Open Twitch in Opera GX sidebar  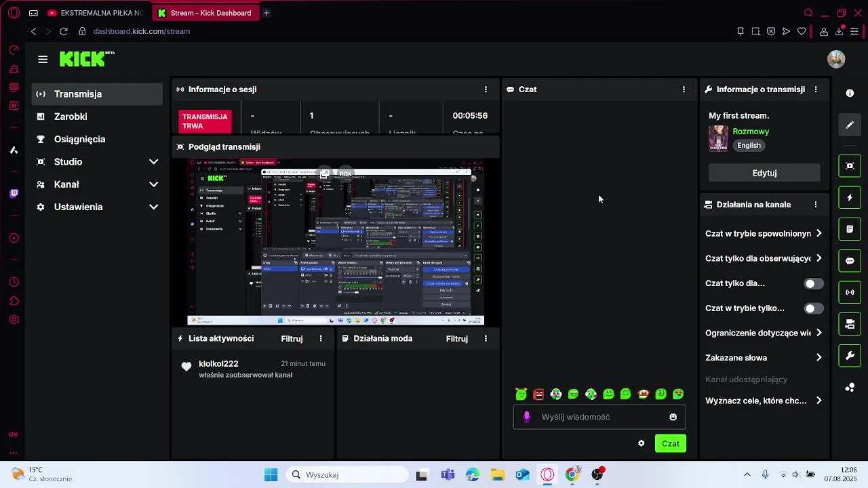tap(14, 193)
